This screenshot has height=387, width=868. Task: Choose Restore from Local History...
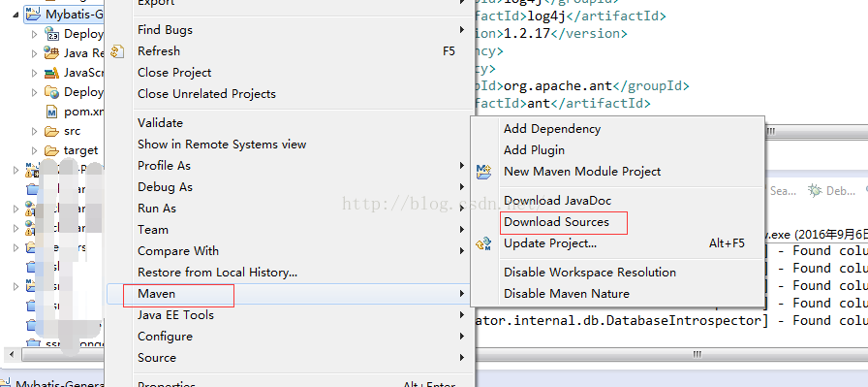click(290, 273)
